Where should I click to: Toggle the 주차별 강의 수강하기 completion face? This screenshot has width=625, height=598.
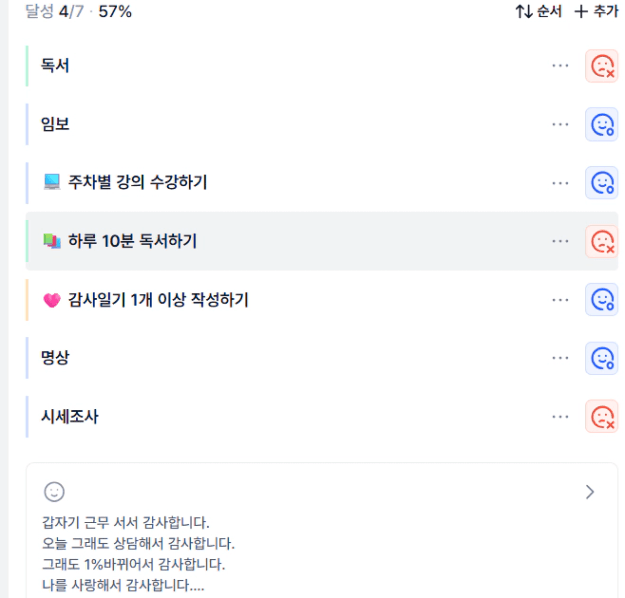click(601, 182)
